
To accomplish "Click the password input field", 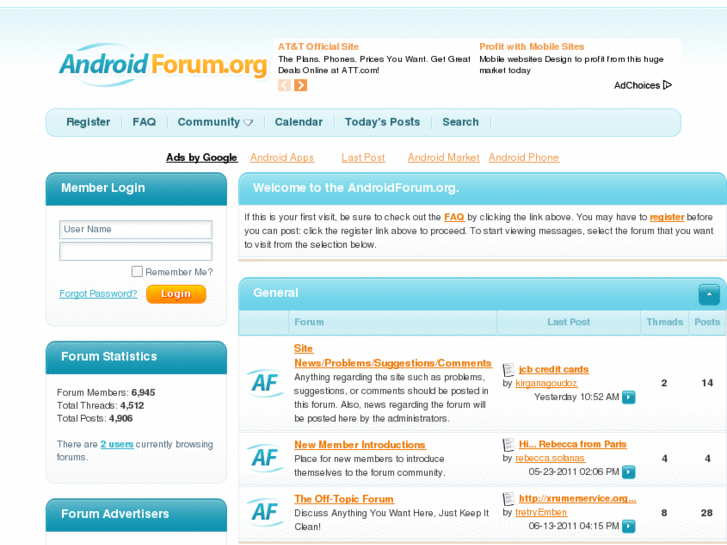I will point(136,251).
